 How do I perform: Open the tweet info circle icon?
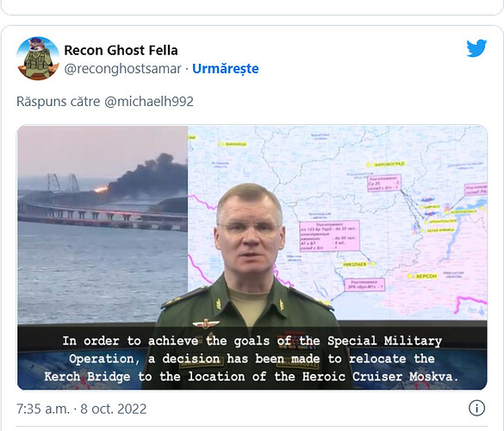(476, 409)
